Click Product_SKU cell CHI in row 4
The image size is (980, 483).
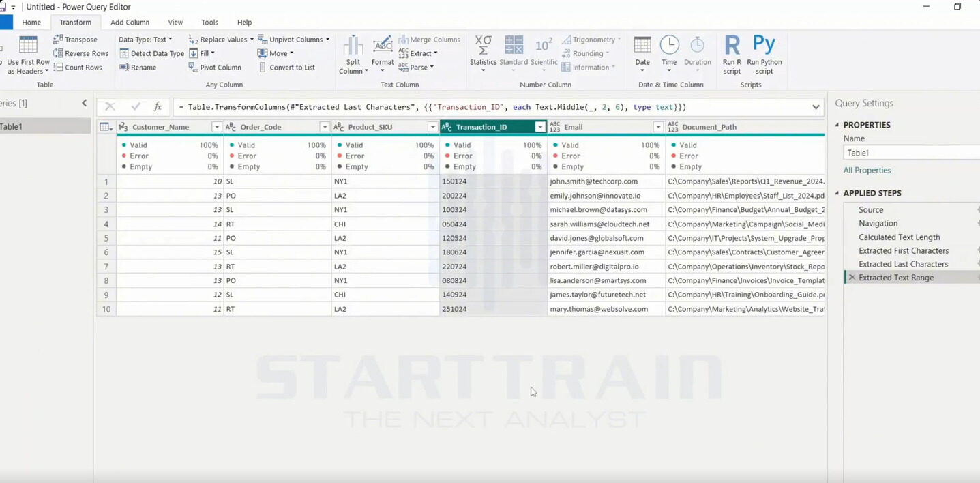385,224
